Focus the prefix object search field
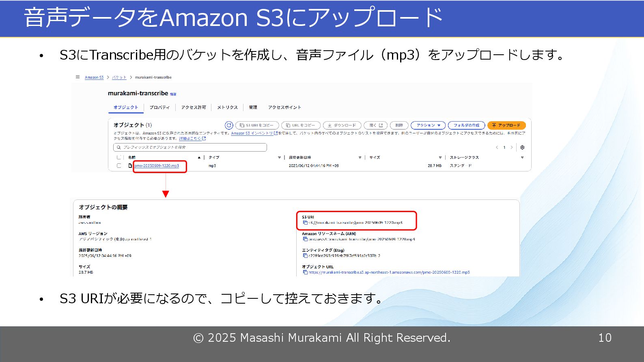The height and width of the screenshot is (362, 644). pos(190,147)
